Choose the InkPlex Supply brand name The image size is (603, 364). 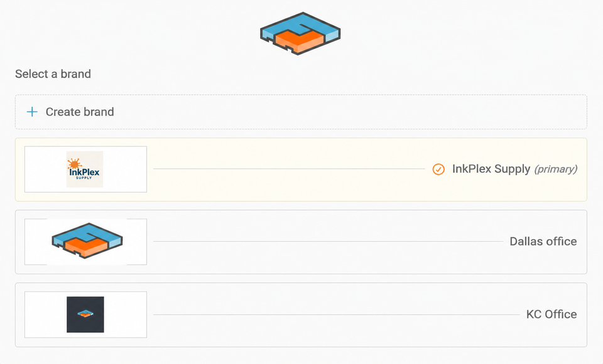(491, 169)
